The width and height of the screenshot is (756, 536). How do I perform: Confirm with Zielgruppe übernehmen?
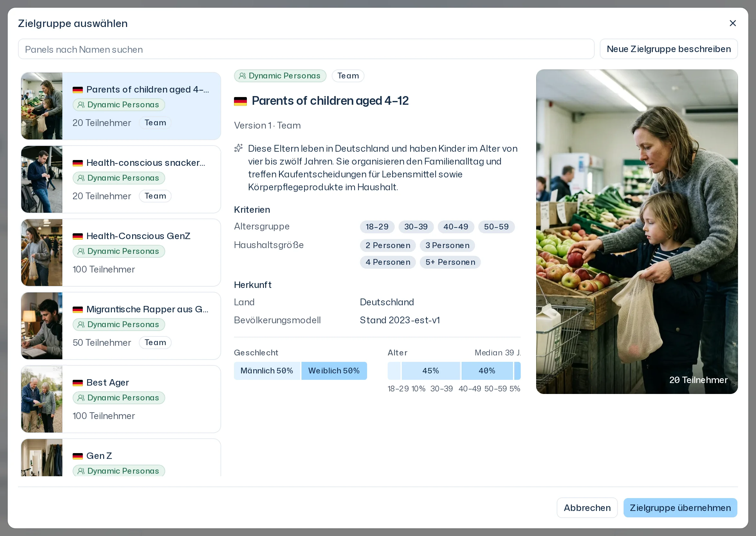(x=680, y=508)
